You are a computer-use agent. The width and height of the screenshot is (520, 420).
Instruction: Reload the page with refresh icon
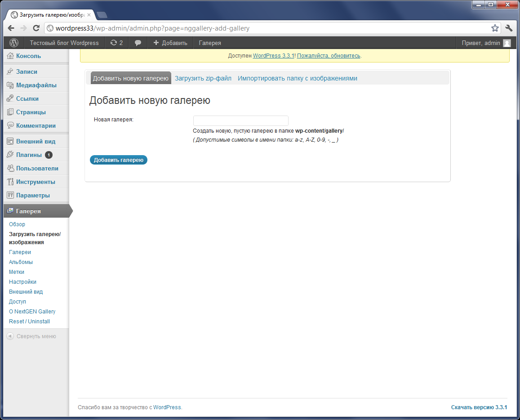pos(36,28)
